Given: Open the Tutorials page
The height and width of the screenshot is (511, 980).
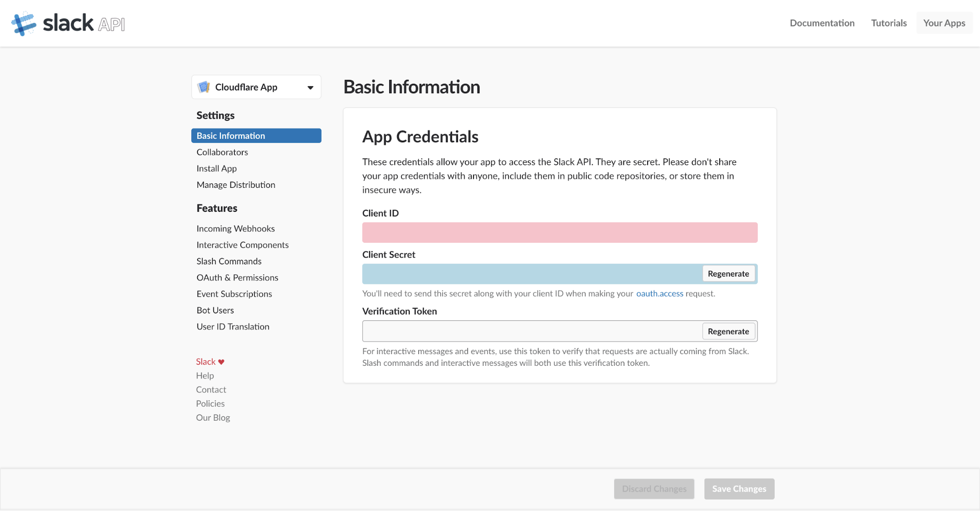Looking at the screenshot, I should 889,23.
